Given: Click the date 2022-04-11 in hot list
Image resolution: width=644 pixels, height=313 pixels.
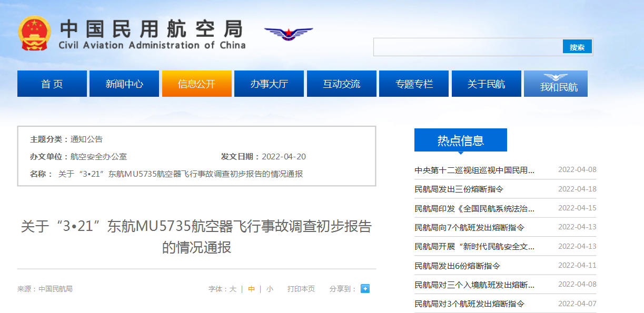Looking at the screenshot, I should 577,265.
